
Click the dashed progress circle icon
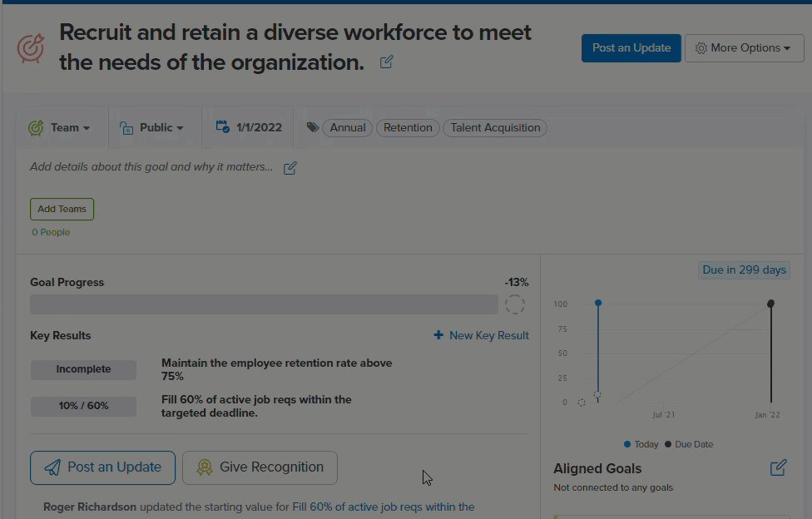(515, 304)
